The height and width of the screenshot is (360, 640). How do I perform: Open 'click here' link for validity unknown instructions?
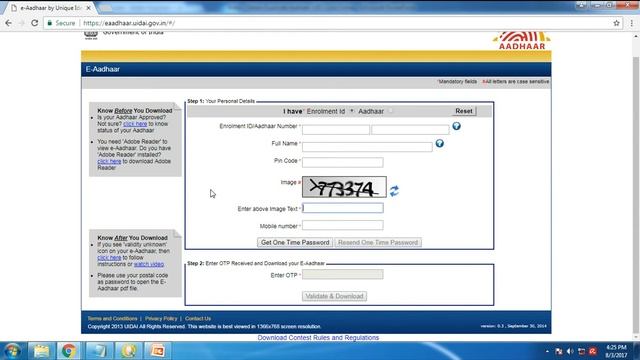click(x=109, y=258)
